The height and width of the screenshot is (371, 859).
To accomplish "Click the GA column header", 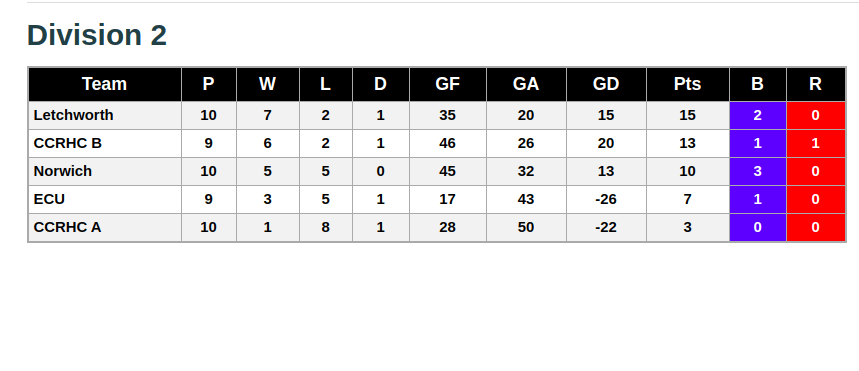I will point(526,84).
